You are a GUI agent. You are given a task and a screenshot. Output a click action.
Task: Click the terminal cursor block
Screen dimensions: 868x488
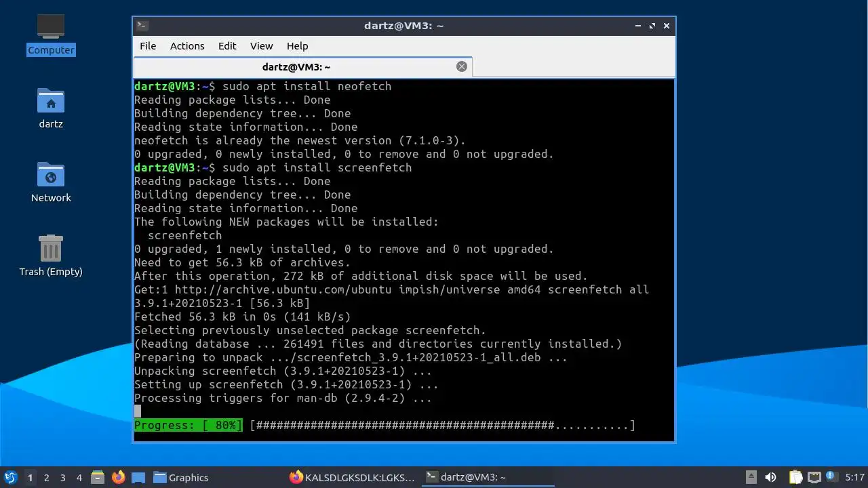click(x=138, y=411)
